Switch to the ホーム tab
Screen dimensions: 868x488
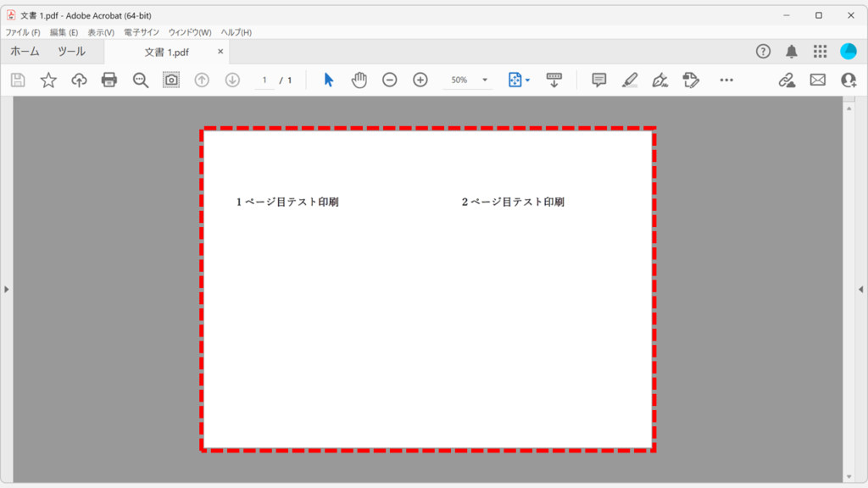25,52
